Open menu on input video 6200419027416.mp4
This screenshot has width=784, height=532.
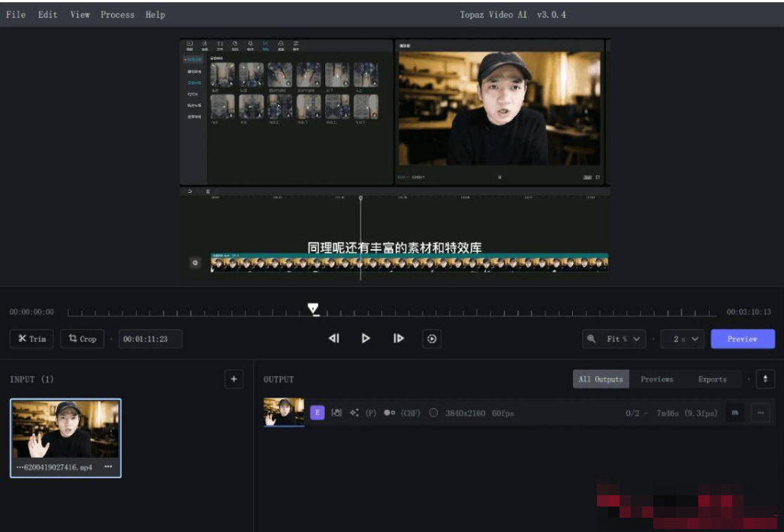coord(108,467)
